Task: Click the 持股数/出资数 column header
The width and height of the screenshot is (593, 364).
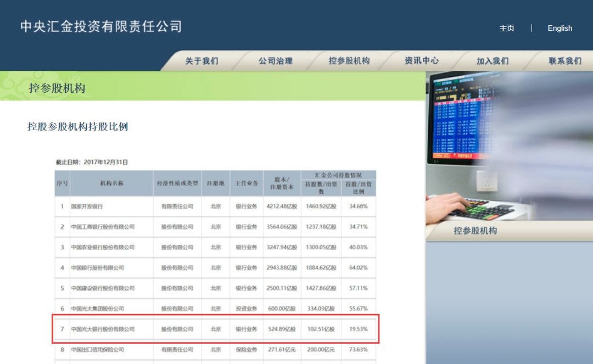Action: [321, 188]
